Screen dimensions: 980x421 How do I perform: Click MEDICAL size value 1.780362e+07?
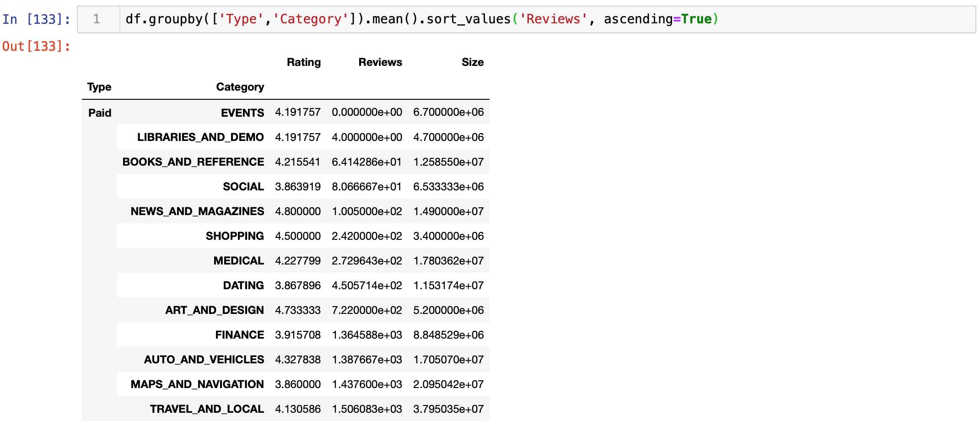tap(448, 261)
